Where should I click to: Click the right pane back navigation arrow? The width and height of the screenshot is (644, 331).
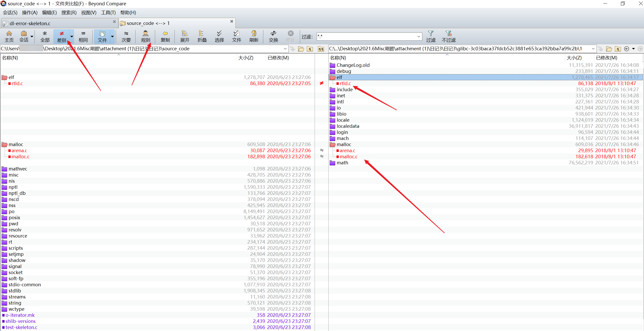tap(626, 49)
